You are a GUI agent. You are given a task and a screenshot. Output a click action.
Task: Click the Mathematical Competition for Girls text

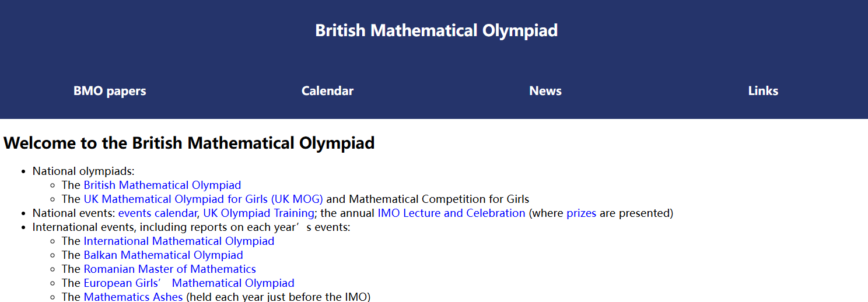click(x=439, y=199)
